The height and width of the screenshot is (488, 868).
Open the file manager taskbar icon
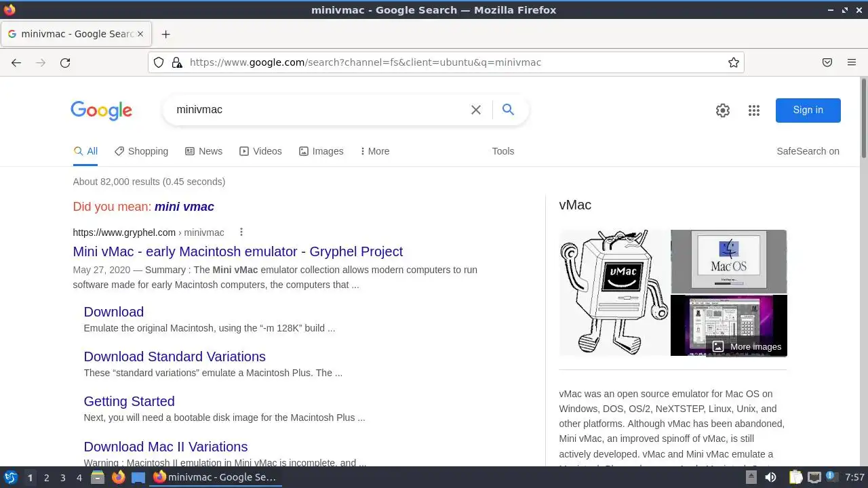pos(98,477)
